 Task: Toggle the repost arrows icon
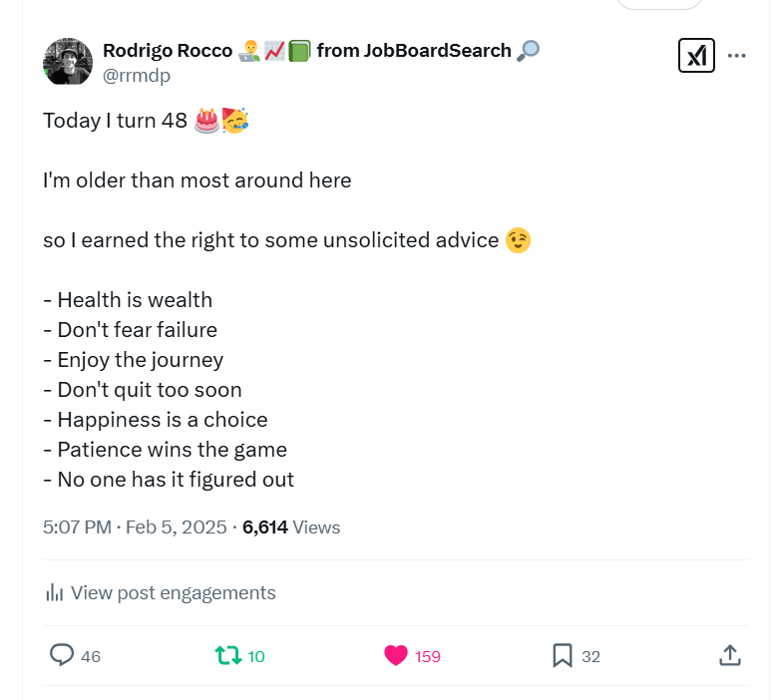click(228, 655)
